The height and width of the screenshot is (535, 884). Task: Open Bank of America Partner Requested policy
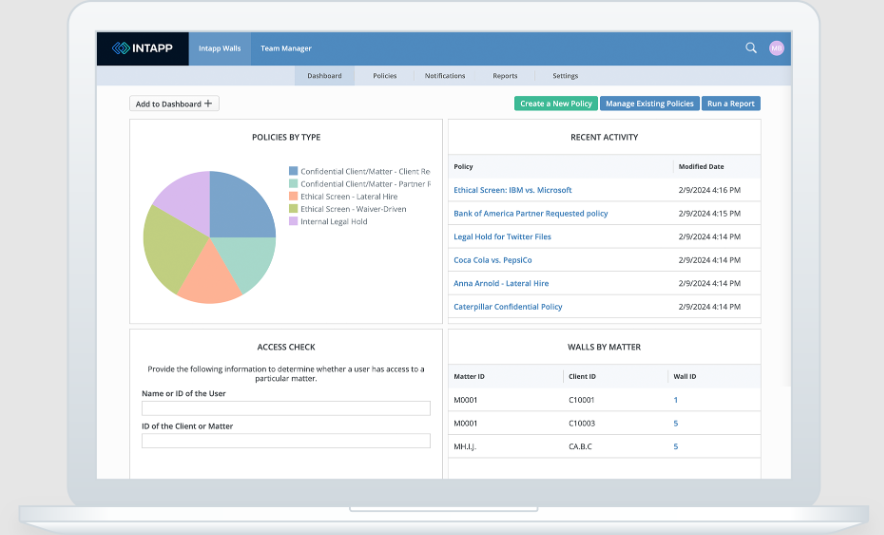531,214
